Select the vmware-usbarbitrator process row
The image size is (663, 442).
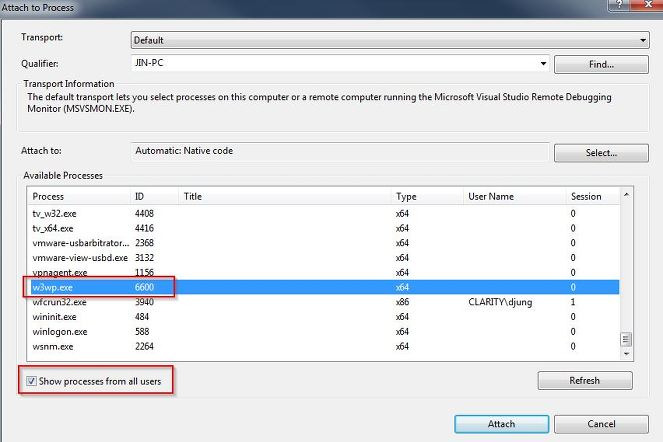pos(323,243)
